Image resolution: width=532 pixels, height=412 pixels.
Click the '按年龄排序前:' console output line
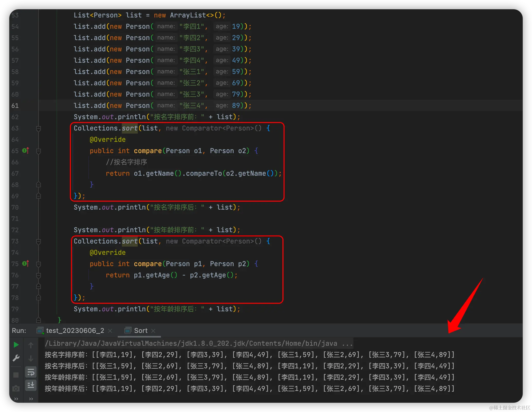pyautogui.click(x=250, y=377)
